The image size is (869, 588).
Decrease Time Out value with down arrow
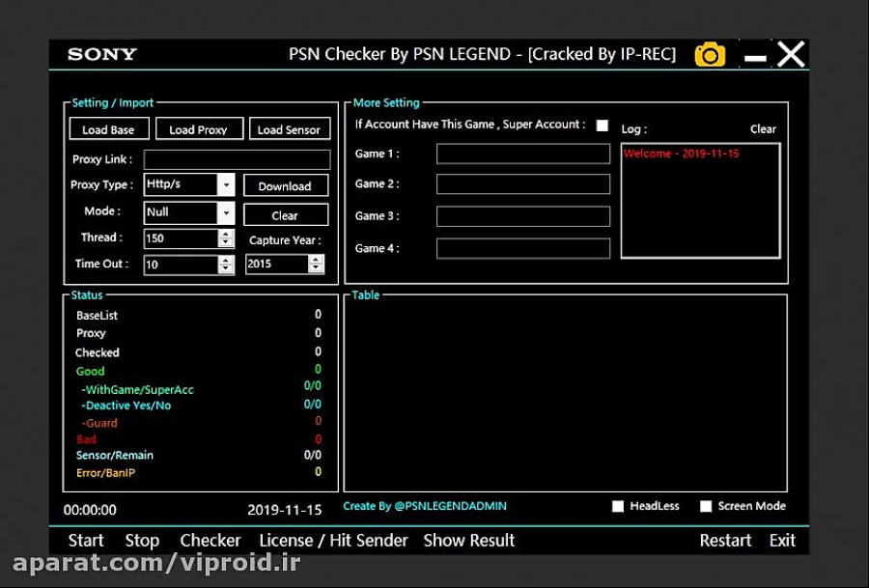tap(225, 268)
